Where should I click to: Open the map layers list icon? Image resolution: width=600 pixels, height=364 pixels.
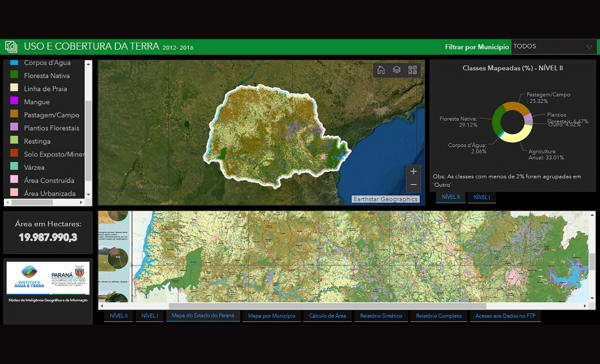click(397, 70)
